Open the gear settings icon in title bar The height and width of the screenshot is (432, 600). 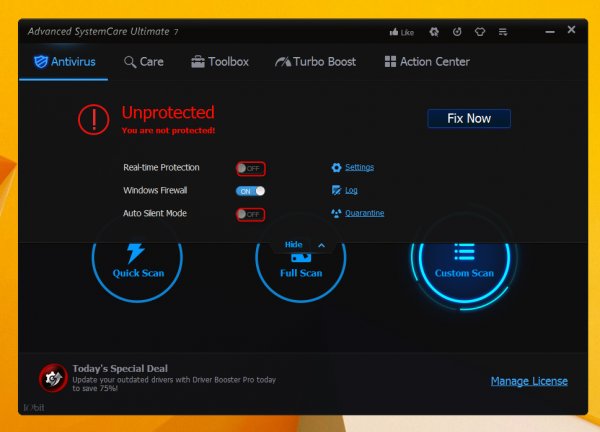[x=434, y=32]
